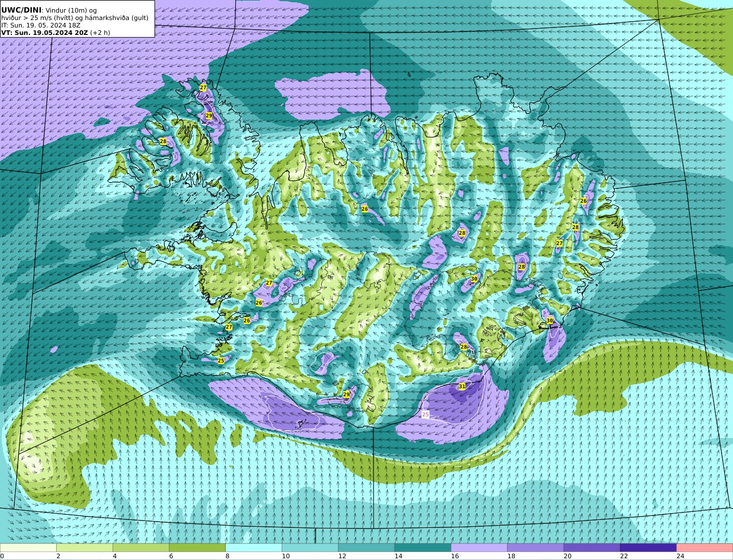
Task: Select the IT: Sun. 19. 05. 2024 18Z line
Action: [41, 25]
